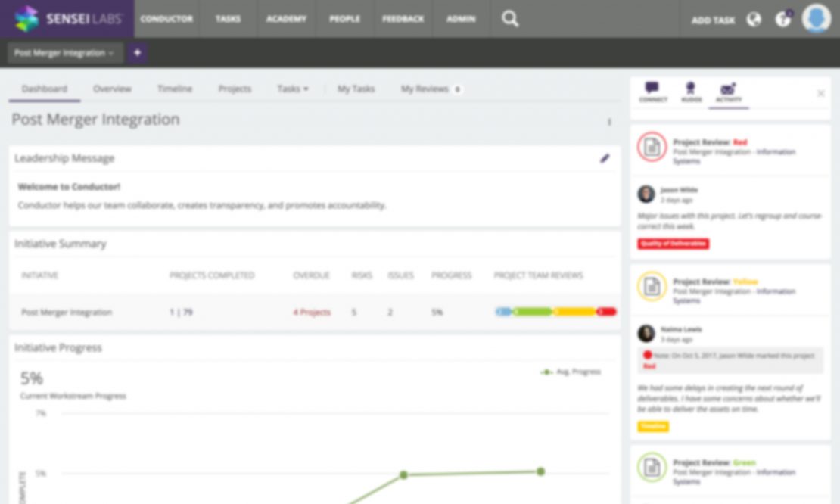Screen dimensions: 840x504
Task: Open the People menu
Action: point(344,19)
